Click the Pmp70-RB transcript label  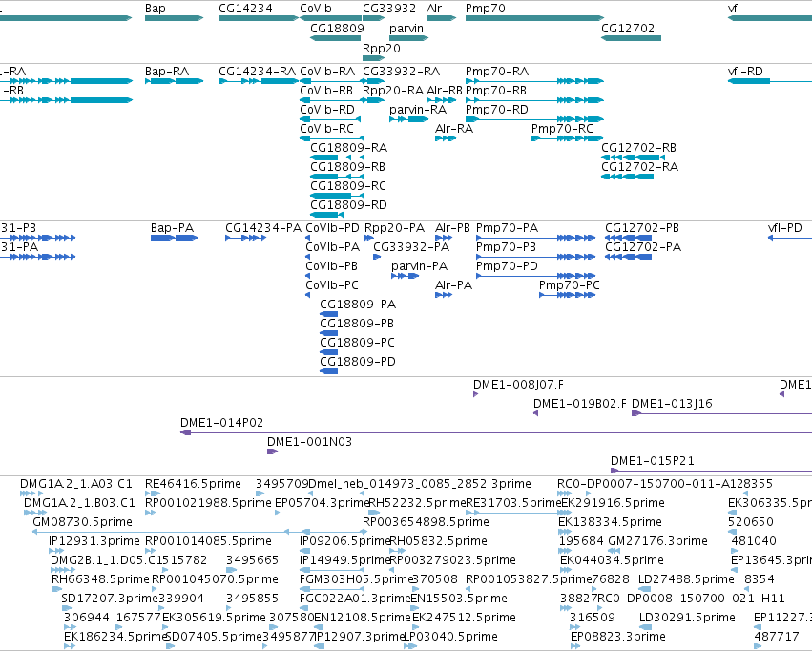(x=496, y=91)
